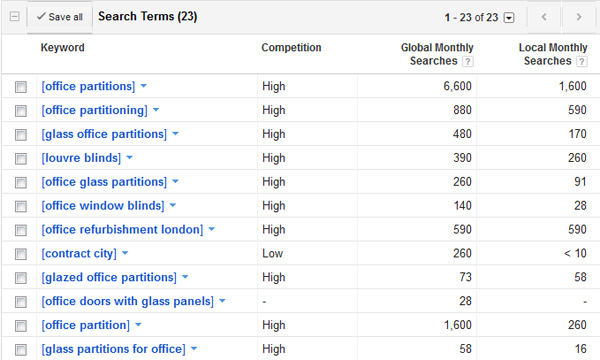Open the [office window blinds] keyword link

(103, 205)
